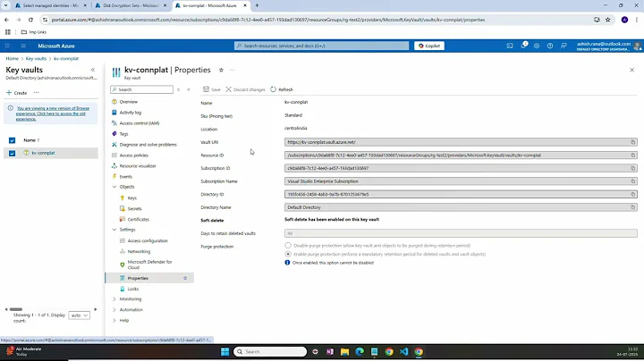Go to Home breadcrumb
Screen dimensions: 644x361
pos(12,59)
